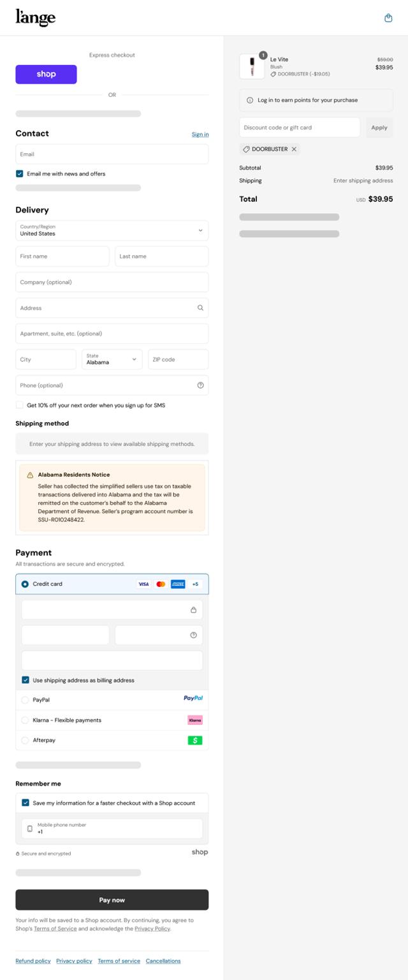
Task: Click the Visa card icon
Action: [143, 584]
